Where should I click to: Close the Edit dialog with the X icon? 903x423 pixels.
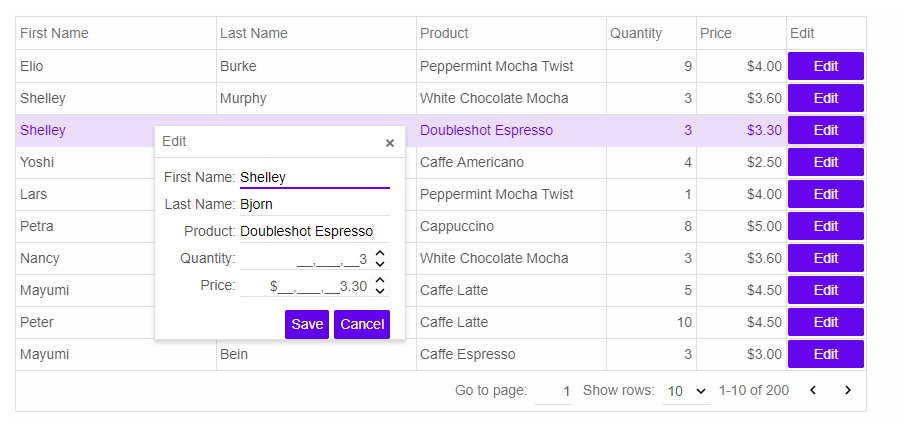click(x=390, y=143)
